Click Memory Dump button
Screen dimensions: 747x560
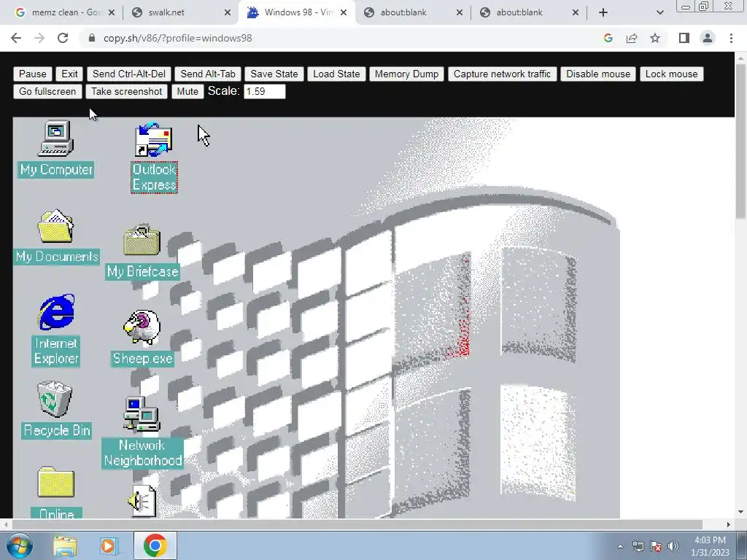[x=406, y=74]
